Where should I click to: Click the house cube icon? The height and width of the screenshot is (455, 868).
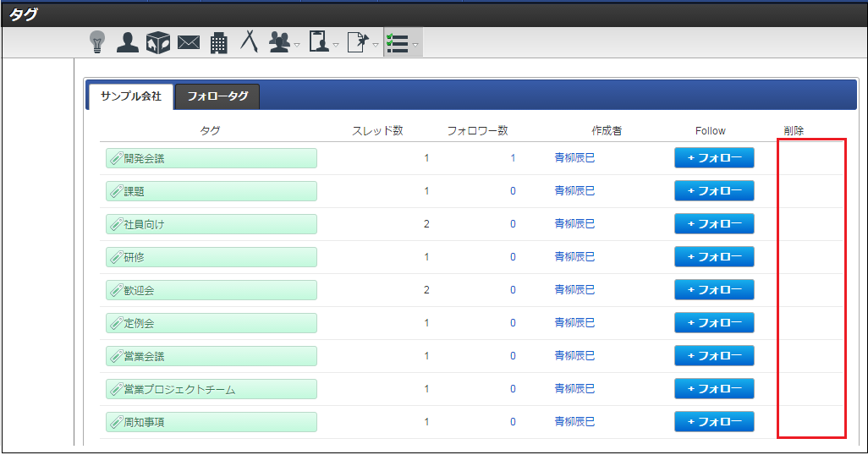pyautogui.click(x=158, y=42)
